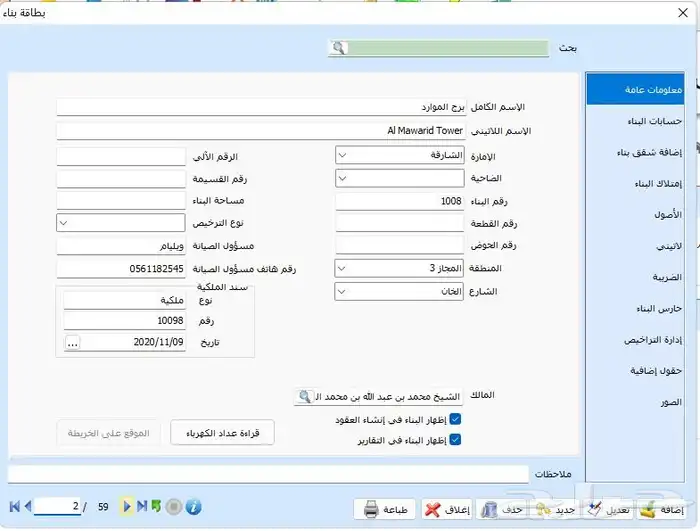The height and width of the screenshot is (531, 700).
Task: Click the إضافة add button
Action: point(661,509)
